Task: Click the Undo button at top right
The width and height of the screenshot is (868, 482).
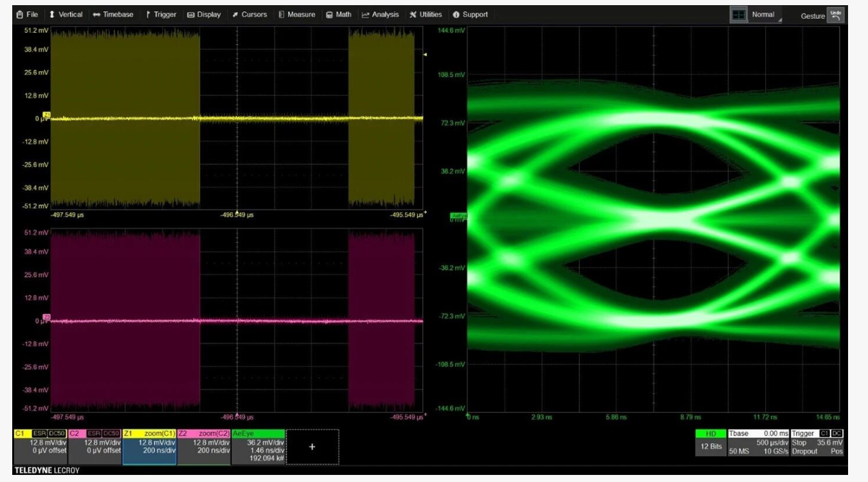Action: pyautogui.click(x=836, y=15)
